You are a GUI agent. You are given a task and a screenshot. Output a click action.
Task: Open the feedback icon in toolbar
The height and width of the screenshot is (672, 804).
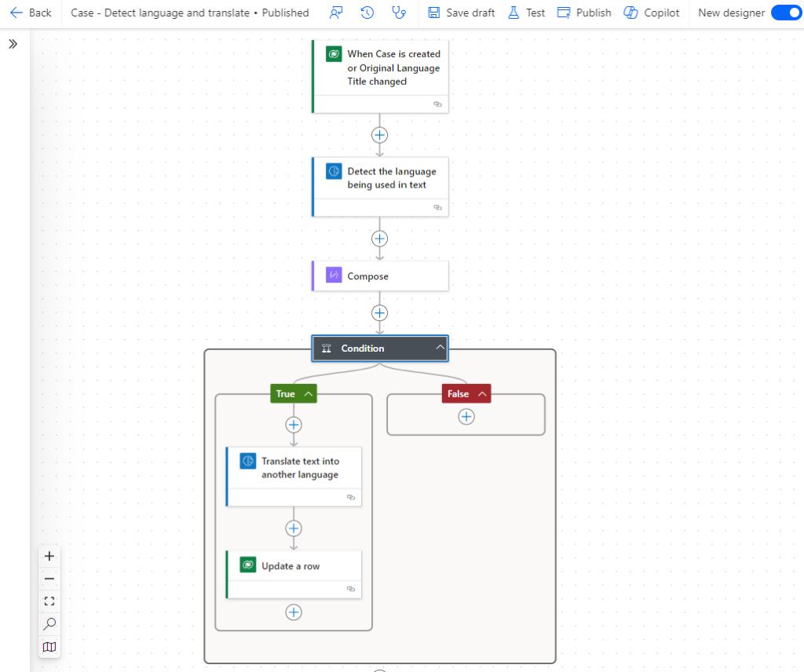click(x=336, y=13)
